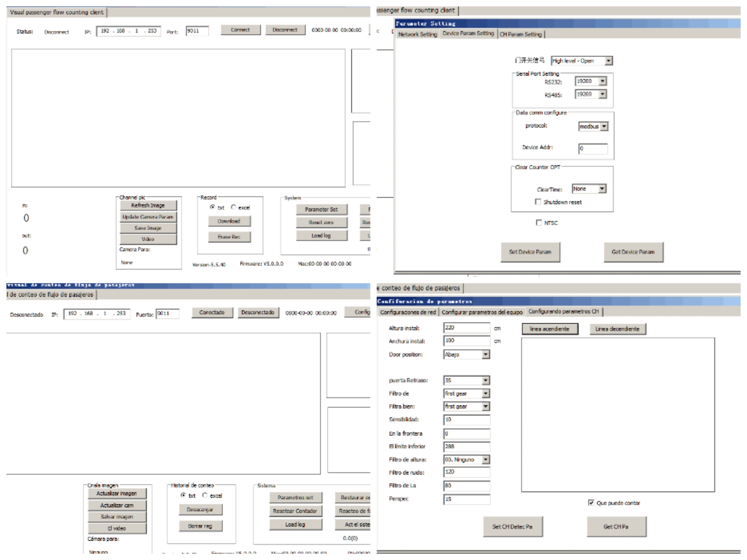The image size is (747, 560).
Task: Click Perspec input field
Action: (x=467, y=499)
